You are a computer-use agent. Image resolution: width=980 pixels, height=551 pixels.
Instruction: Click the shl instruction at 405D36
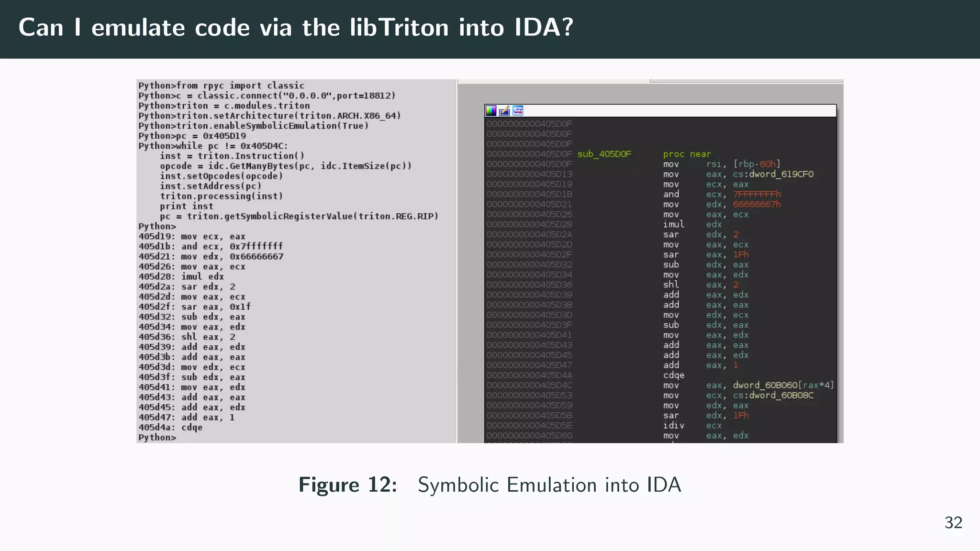[x=671, y=285]
